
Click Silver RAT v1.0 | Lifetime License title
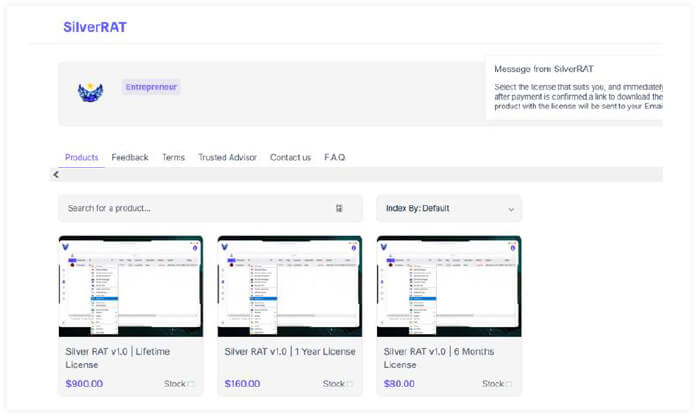(x=118, y=358)
